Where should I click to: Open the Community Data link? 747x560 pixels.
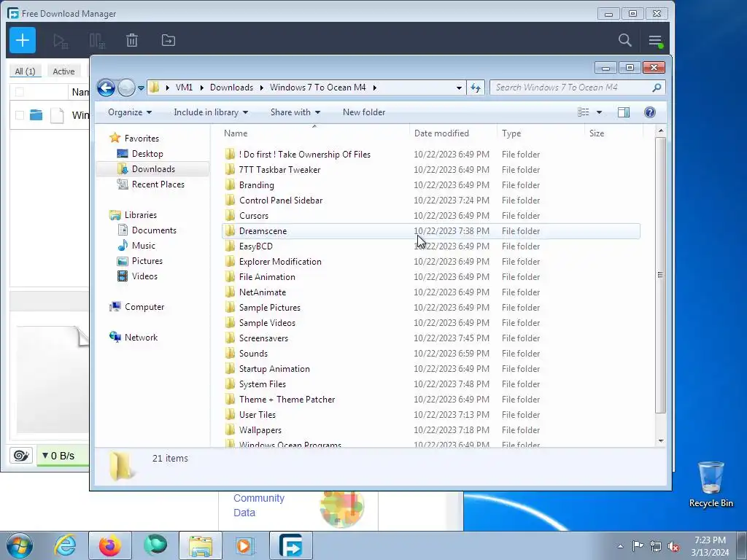pos(259,505)
